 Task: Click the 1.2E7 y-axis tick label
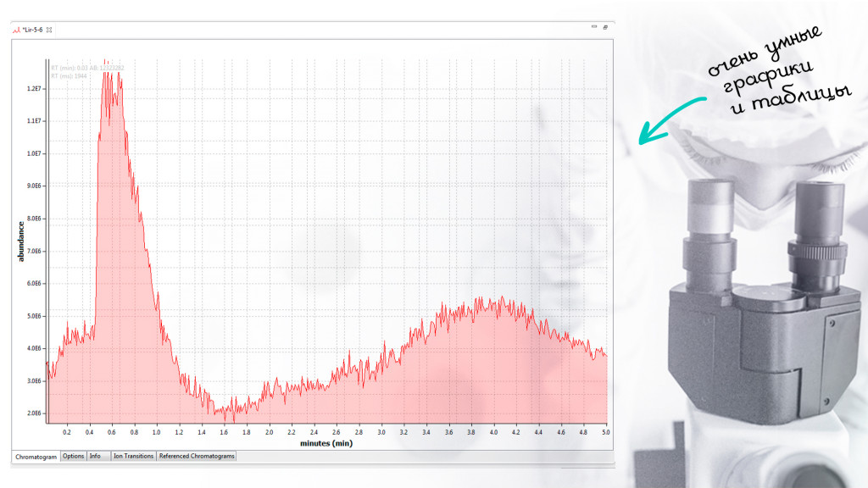coord(34,89)
